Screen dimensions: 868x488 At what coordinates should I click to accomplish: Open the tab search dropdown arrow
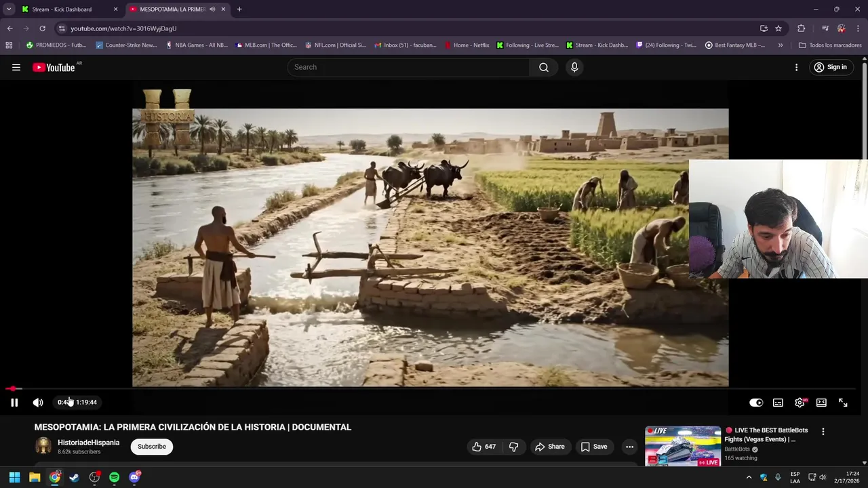click(9, 9)
